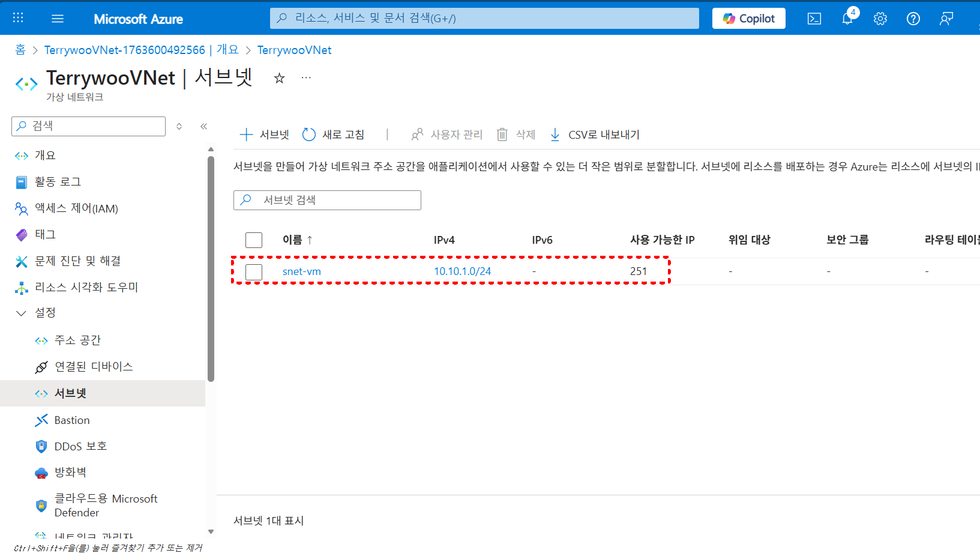Screen dimensions: 980x553
Task: Select 서브넷 in the sidebar
Action: point(103,393)
